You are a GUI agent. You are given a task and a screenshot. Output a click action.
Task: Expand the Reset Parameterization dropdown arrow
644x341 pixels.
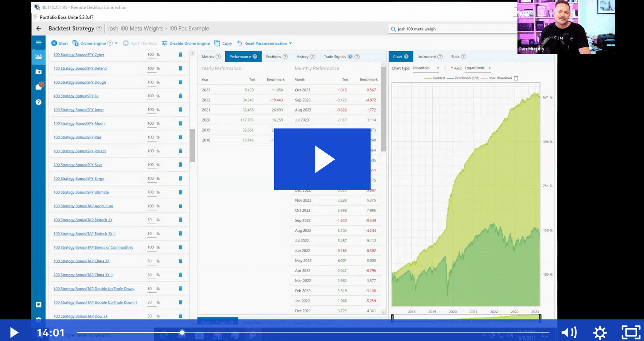[x=290, y=43]
